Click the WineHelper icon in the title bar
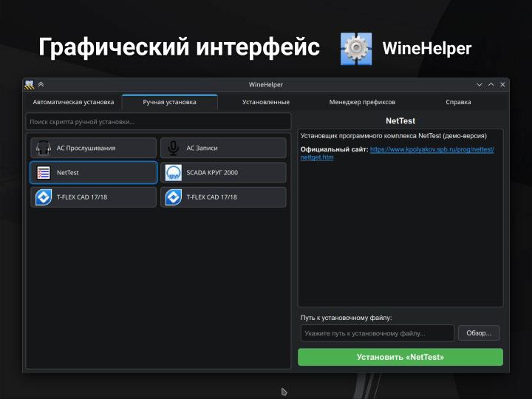 pos(29,84)
